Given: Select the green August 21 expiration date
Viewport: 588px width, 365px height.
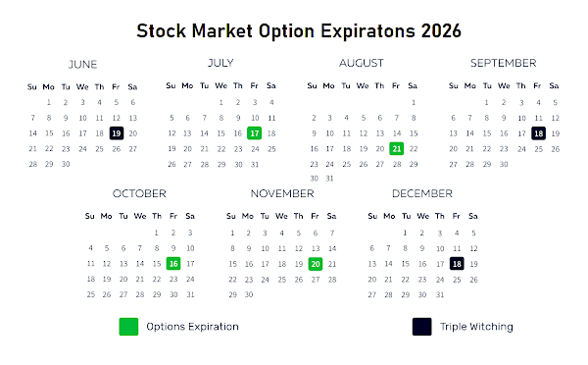Looking at the screenshot, I should coord(396,149).
